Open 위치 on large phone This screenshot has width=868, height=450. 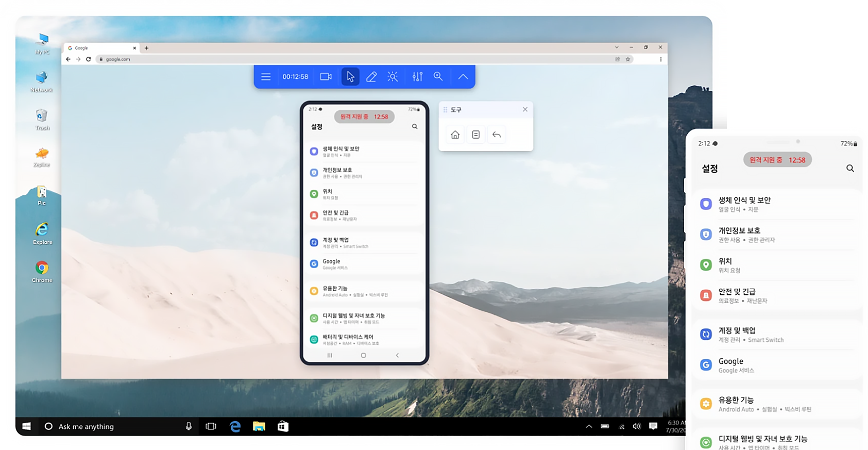coord(778,265)
